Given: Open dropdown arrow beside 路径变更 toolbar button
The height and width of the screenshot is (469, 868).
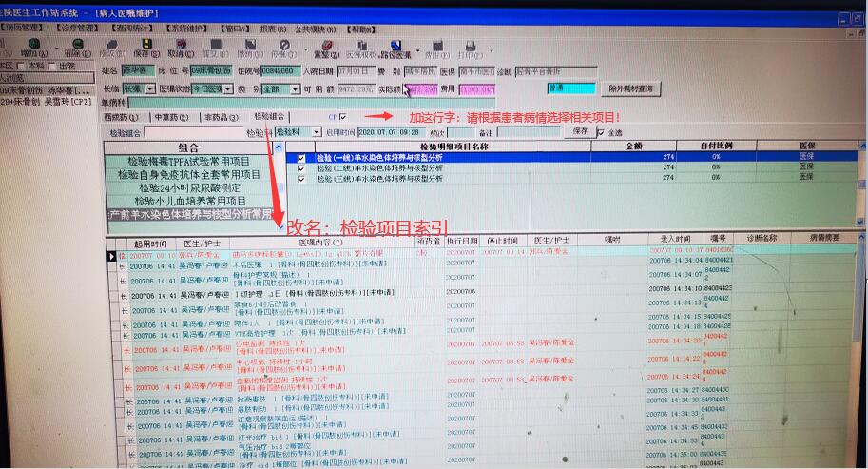Looking at the screenshot, I should point(417,51).
